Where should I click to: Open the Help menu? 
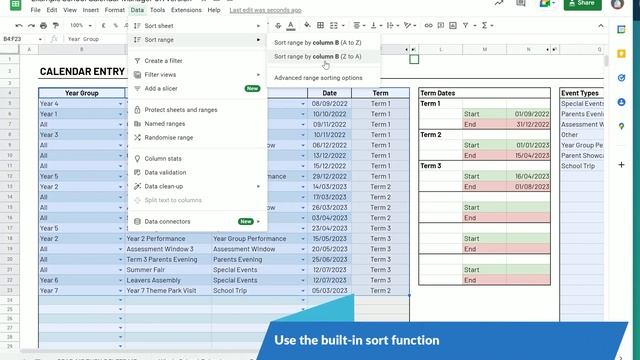[x=214, y=10]
